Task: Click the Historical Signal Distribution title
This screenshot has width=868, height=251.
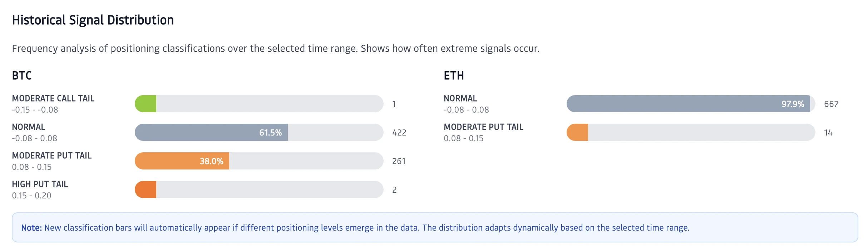Action: 93,20
